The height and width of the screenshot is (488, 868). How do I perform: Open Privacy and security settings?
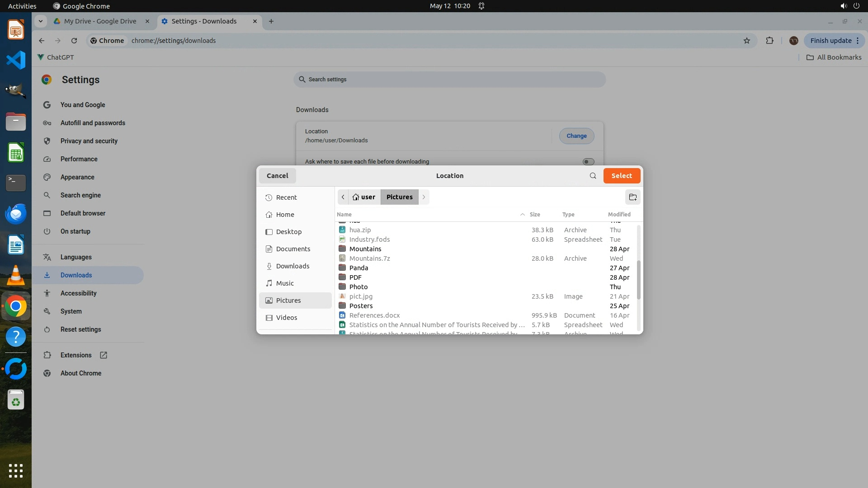coord(89,141)
